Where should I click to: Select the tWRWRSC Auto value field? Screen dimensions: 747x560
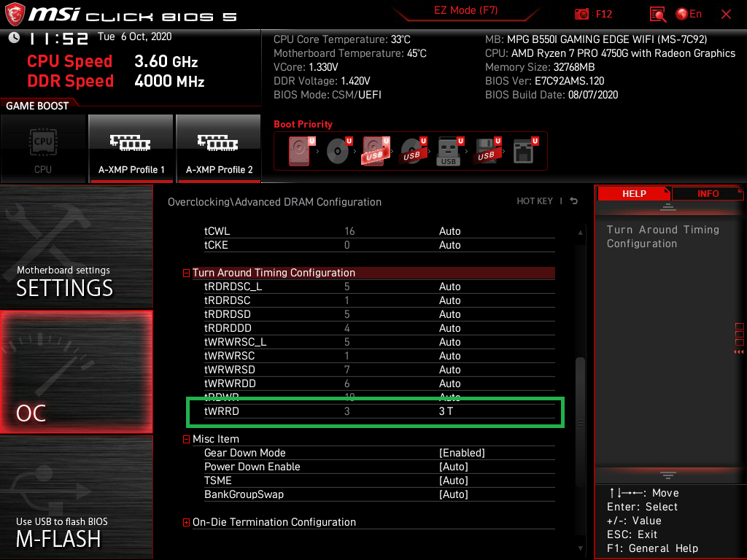449,355
